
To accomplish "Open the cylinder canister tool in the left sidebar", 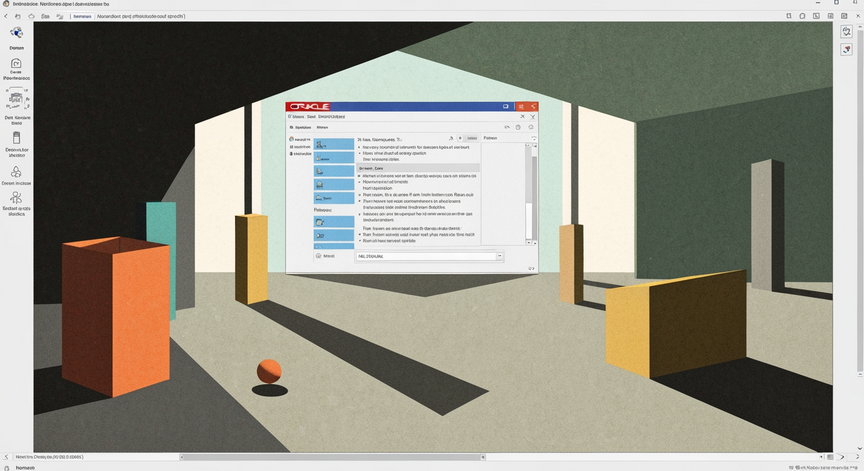I will 16,138.
